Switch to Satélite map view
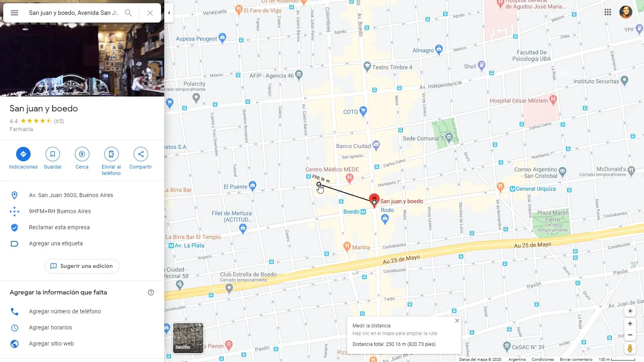 click(188, 338)
